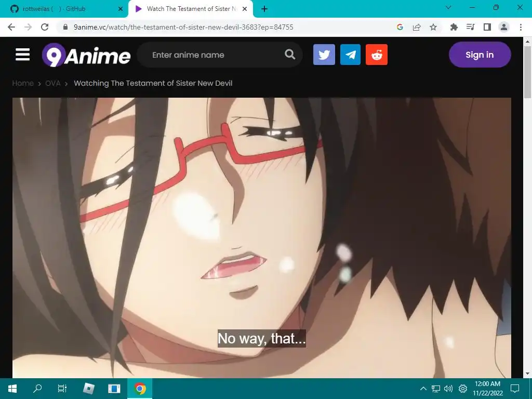Click the vertical scrollbar thumb
This screenshot has width=532, height=399.
[528, 73]
